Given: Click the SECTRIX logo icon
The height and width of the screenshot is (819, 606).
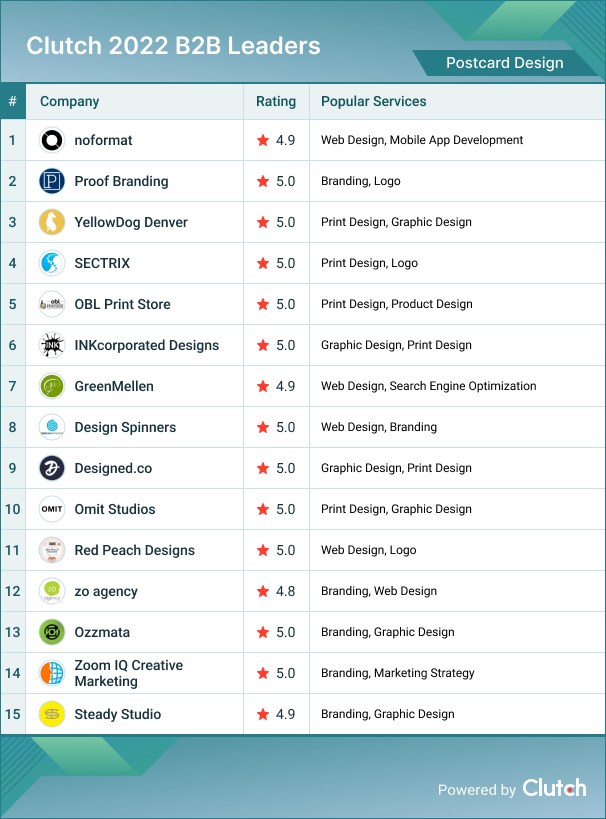Looking at the screenshot, I should pyautogui.click(x=52, y=263).
